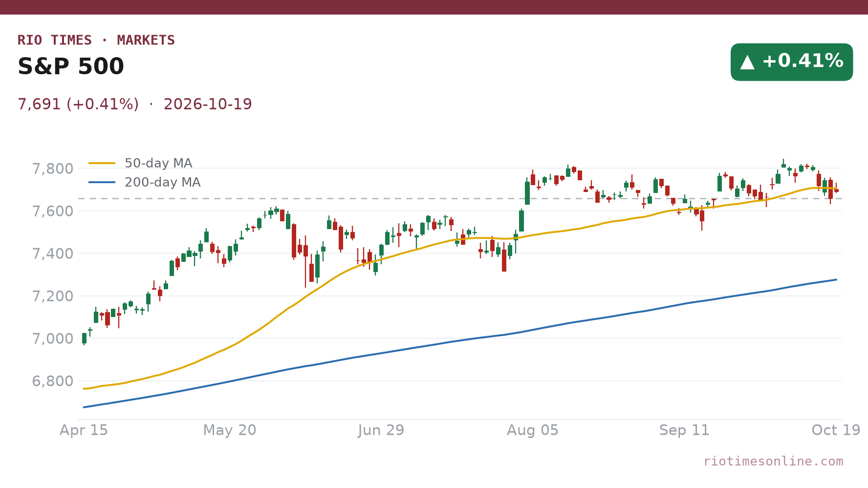Click the 7,600 y-axis label
Viewport: 868px width, 488px height.
(x=53, y=212)
